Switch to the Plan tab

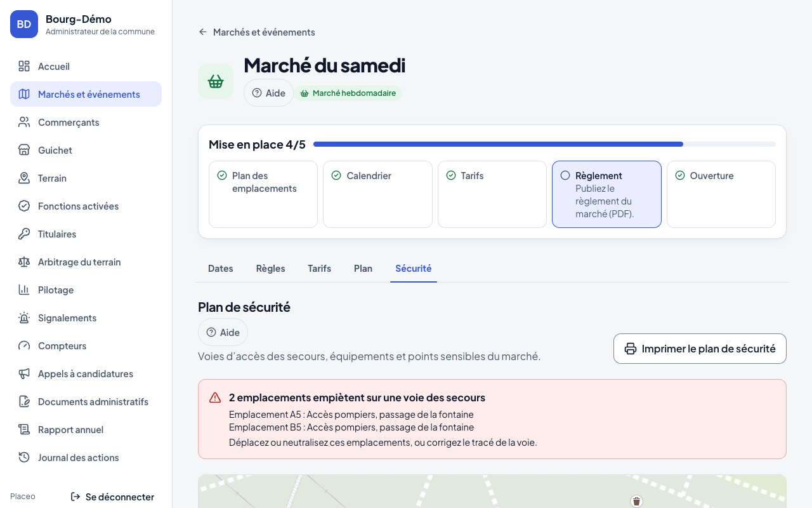[x=363, y=269]
